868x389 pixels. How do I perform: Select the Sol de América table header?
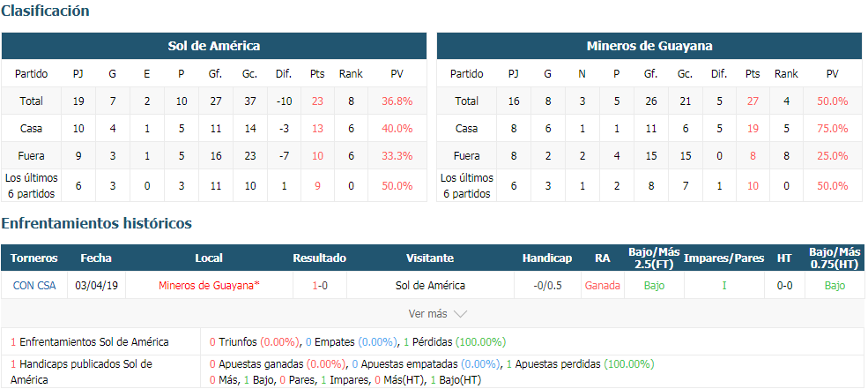click(x=213, y=46)
